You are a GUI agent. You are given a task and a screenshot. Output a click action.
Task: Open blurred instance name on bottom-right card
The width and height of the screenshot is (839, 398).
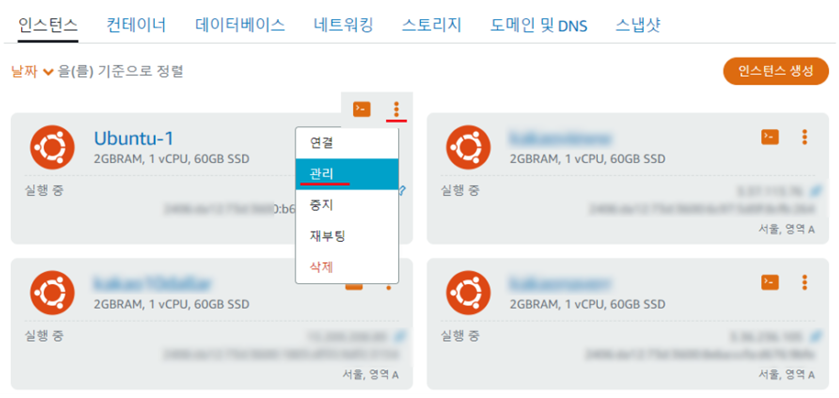tap(560, 283)
